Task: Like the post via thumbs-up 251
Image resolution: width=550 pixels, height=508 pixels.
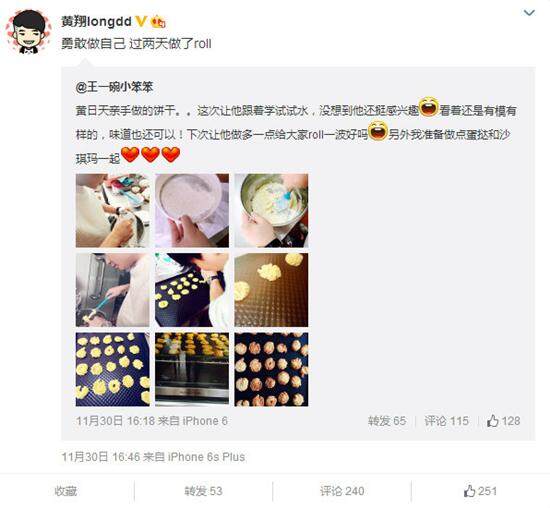Action: pos(480,491)
